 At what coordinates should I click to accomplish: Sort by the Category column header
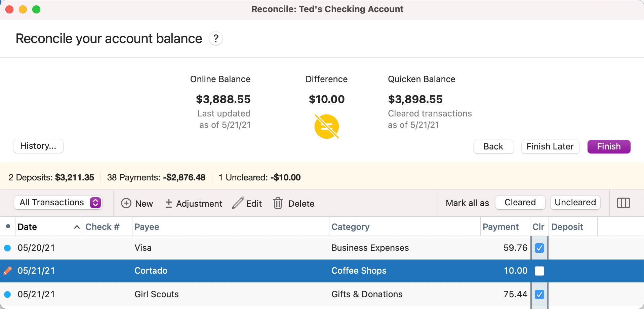tap(350, 227)
